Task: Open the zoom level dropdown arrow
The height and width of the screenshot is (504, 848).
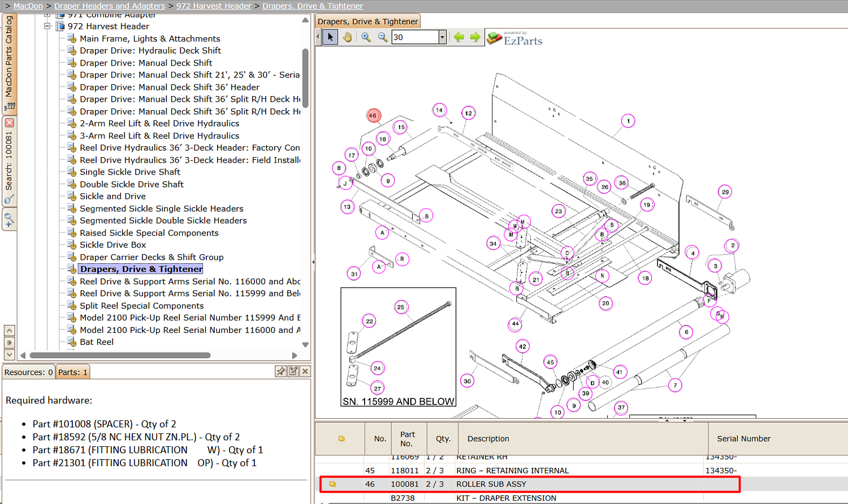Action: pos(443,37)
